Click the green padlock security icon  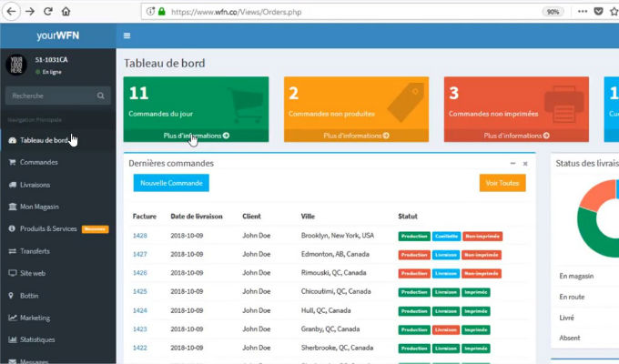pos(161,12)
